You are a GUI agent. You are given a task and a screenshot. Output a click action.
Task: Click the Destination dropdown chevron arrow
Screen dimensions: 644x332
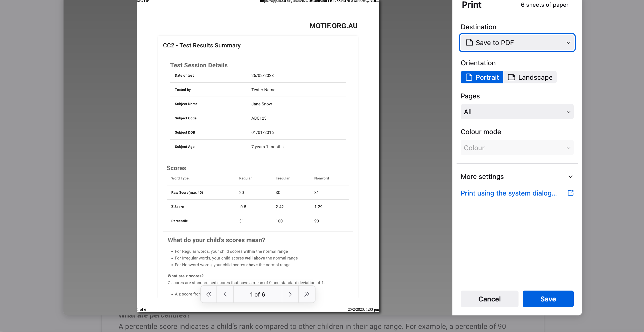pos(568,43)
